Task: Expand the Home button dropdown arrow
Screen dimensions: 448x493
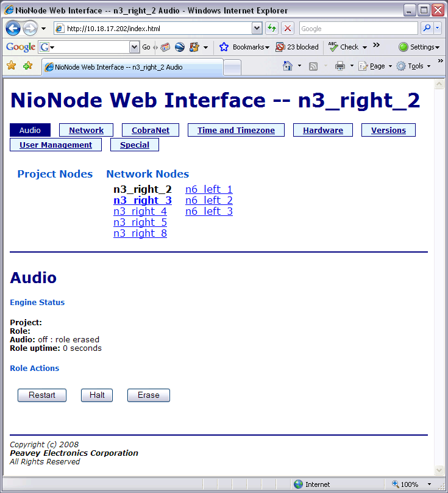Action: tap(299, 66)
